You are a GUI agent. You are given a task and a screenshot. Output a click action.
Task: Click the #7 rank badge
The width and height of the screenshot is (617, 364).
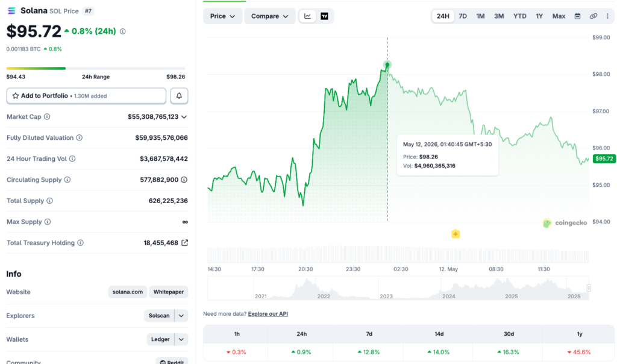pos(88,11)
